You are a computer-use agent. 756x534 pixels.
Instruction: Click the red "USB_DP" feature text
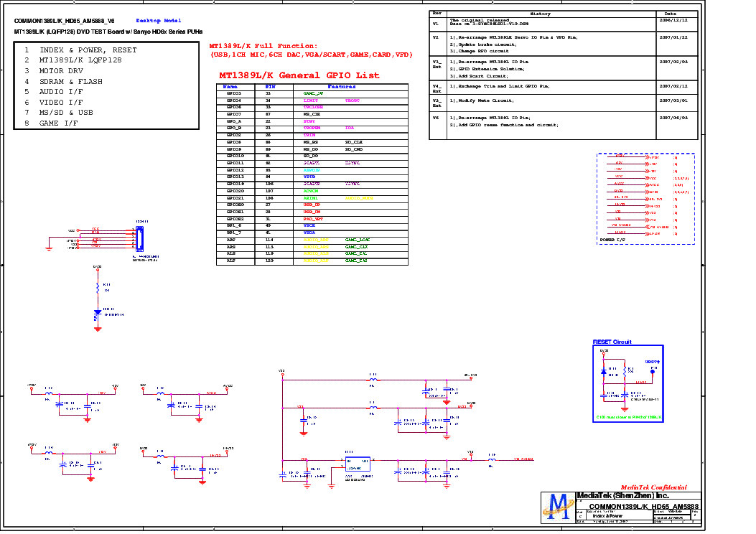[x=312, y=205]
